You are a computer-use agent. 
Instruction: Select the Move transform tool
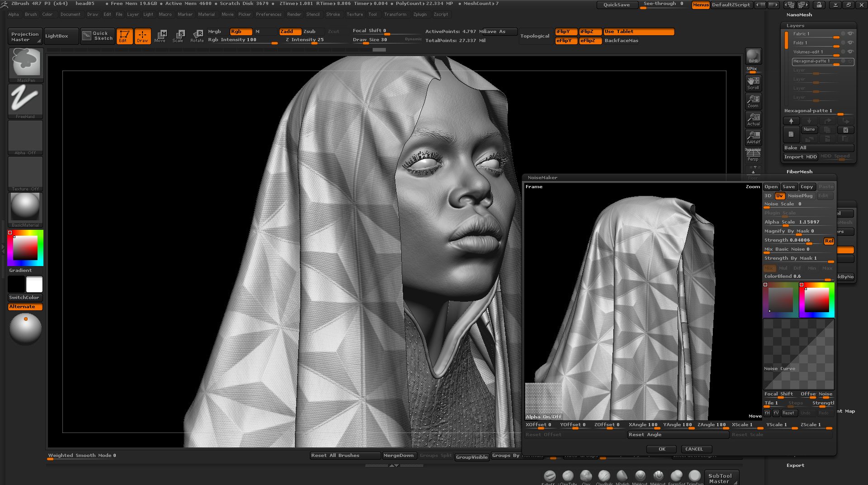click(x=161, y=36)
